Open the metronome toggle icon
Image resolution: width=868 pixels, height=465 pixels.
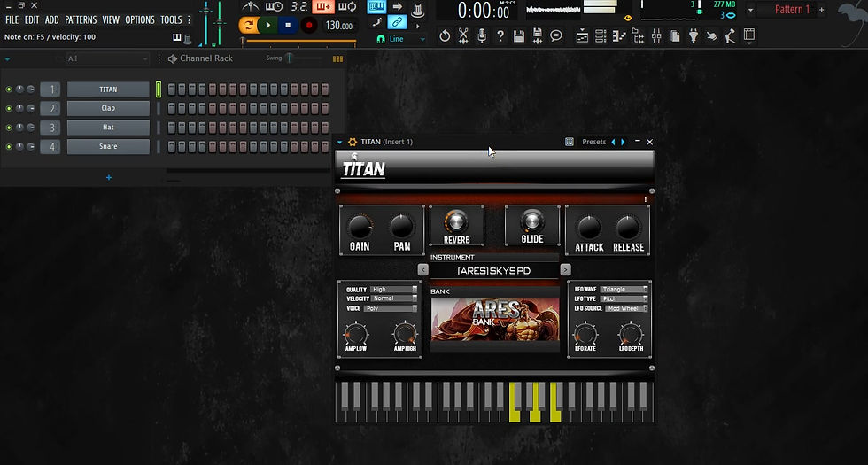251,7
